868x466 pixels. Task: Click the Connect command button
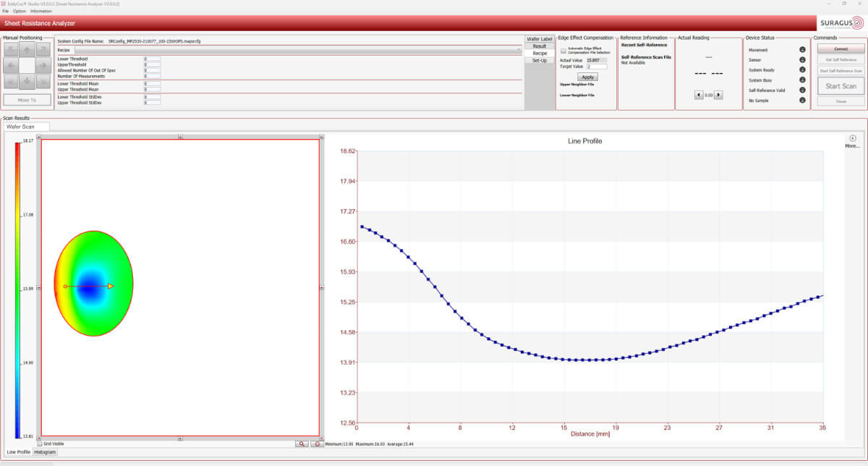pyautogui.click(x=839, y=49)
